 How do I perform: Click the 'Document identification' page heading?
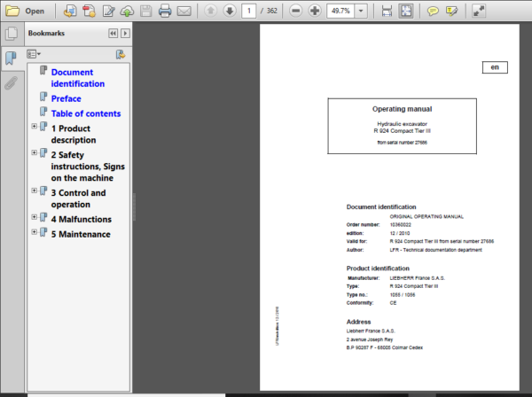pos(381,206)
